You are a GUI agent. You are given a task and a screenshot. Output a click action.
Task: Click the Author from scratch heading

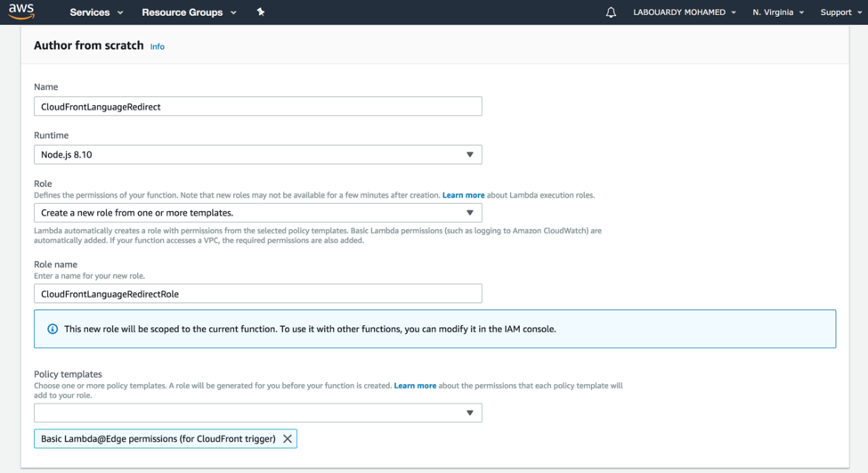[88, 45]
